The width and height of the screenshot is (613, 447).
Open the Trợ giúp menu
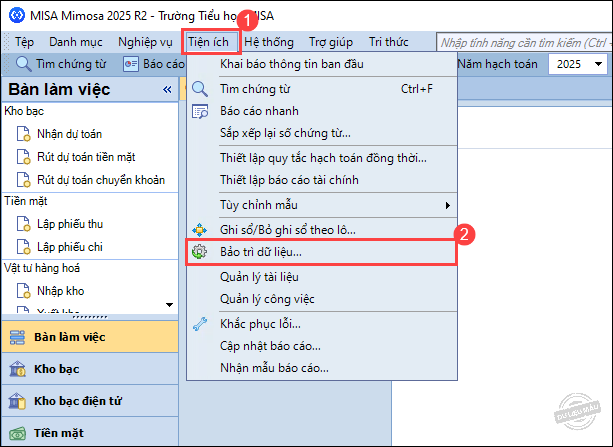331,42
